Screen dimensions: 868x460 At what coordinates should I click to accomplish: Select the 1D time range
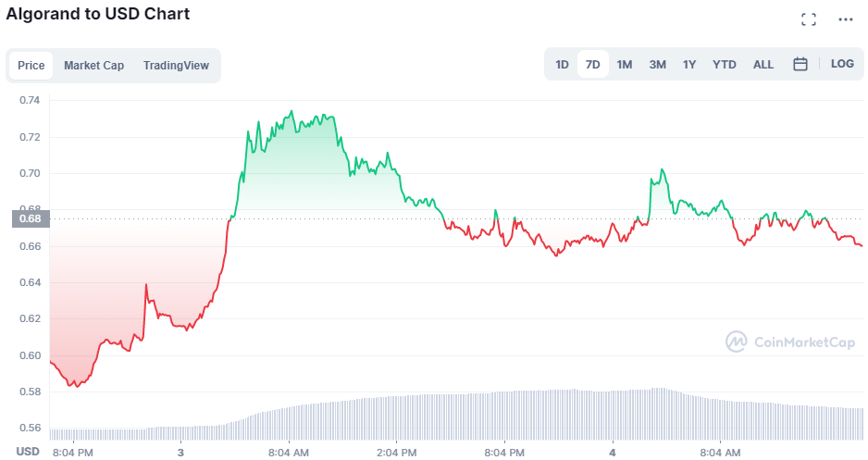(x=562, y=64)
